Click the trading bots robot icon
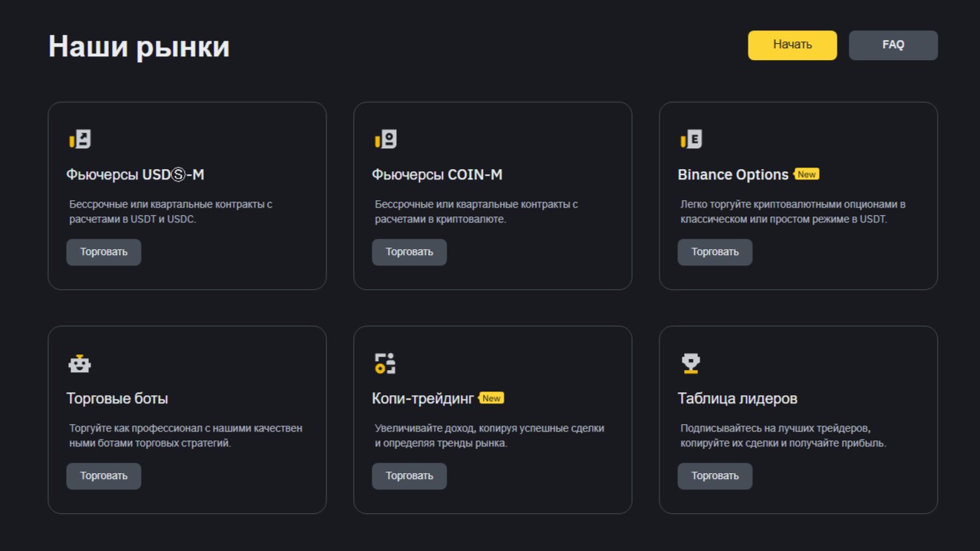The image size is (980, 551). tap(79, 364)
